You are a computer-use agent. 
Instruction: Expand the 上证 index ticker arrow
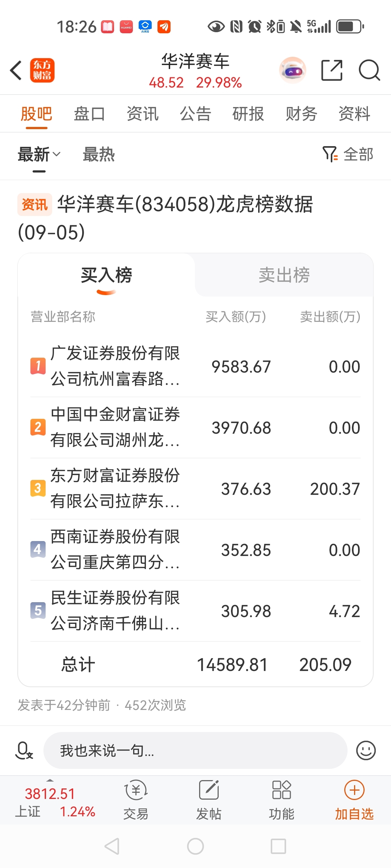pos(50,780)
